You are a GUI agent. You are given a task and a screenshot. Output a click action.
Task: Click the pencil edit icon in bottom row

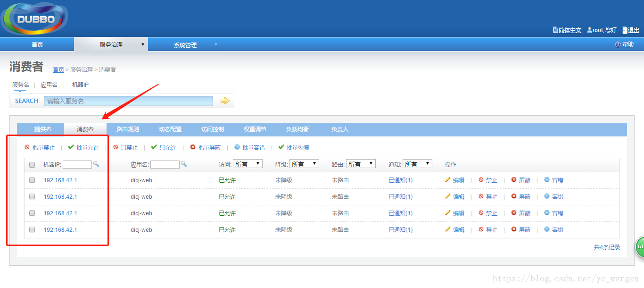click(448, 229)
